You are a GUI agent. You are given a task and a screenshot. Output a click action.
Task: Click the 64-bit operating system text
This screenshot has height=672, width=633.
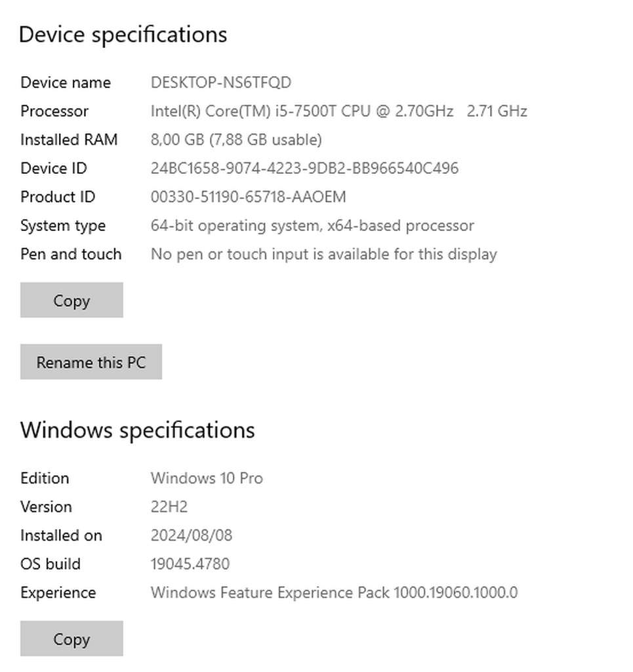click(312, 226)
